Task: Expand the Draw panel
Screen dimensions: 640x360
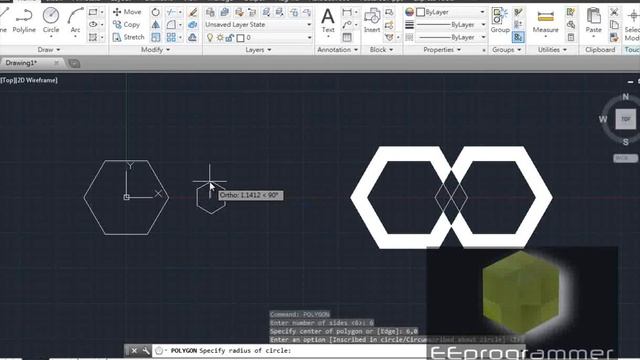Action: pos(49,50)
